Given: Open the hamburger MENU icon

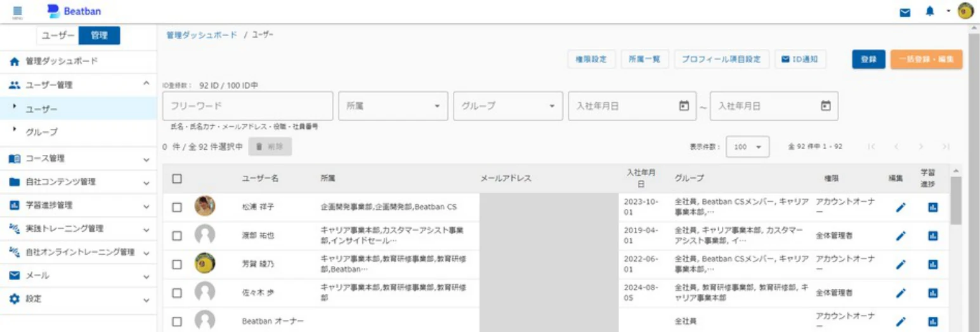Looking at the screenshot, I should 17,11.
